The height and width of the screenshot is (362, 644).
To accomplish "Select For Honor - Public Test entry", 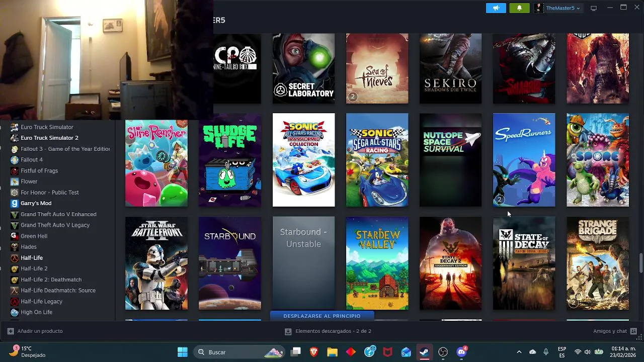I will click(x=49, y=193).
